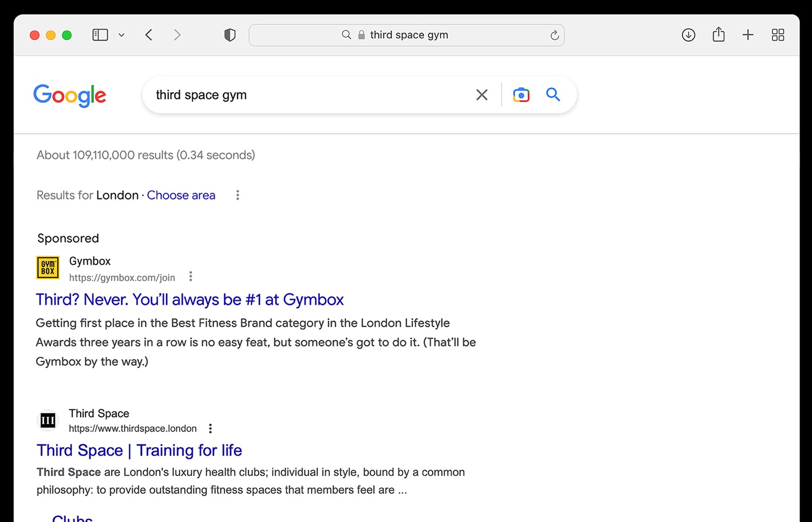Go forward with the right arrow
Image resolution: width=812 pixels, height=522 pixels.
click(177, 35)
